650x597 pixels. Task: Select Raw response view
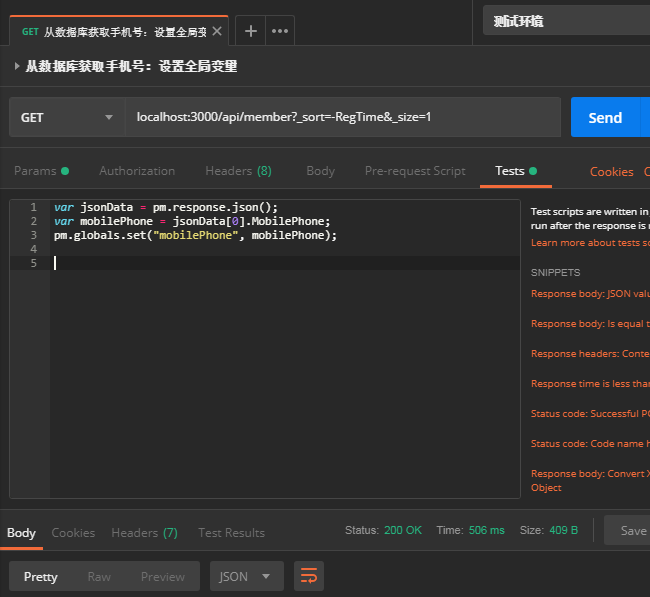[x=99, y=576]
